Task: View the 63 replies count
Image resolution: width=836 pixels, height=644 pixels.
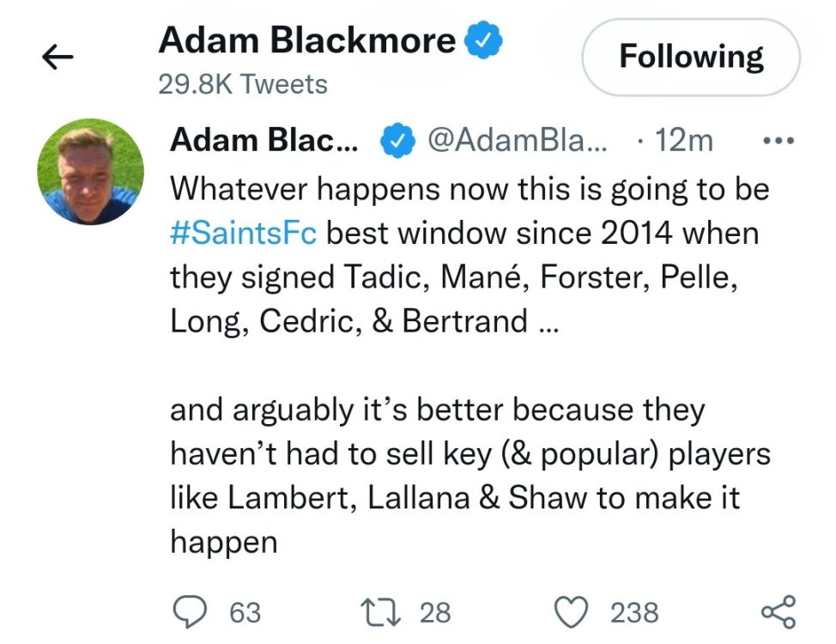Action: coord(245,612)
